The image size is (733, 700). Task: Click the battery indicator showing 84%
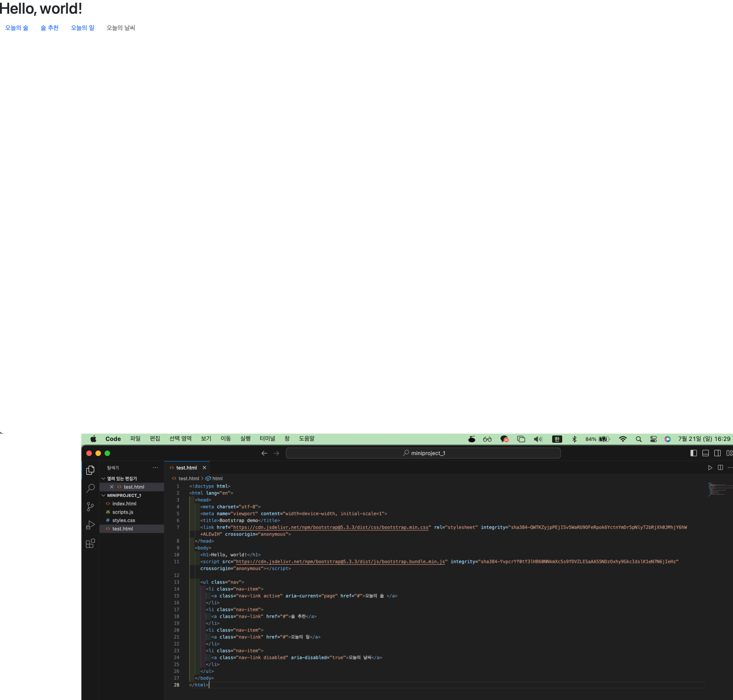point(597,439)
